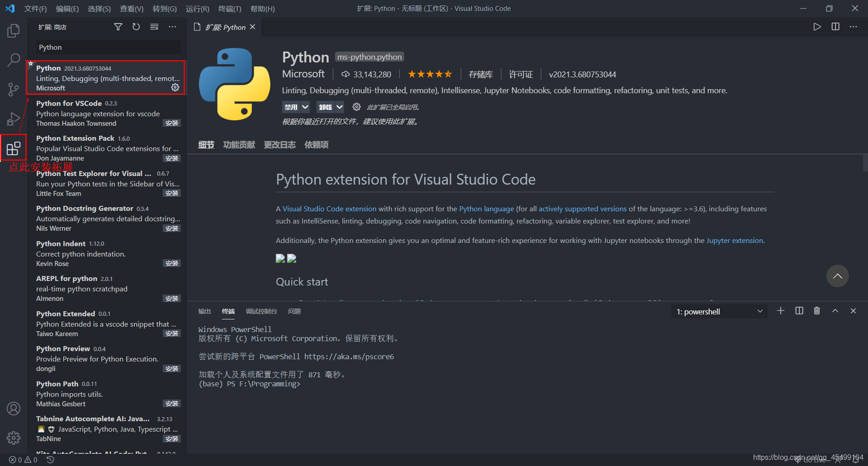Click 禁用 disable button

tap(291, 107)
